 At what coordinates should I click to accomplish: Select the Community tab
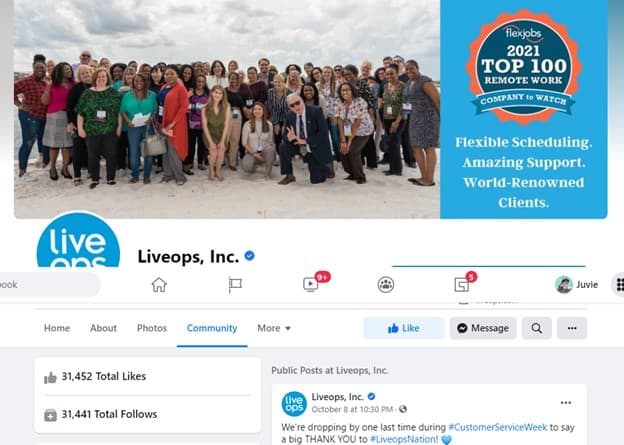[212, 328]
